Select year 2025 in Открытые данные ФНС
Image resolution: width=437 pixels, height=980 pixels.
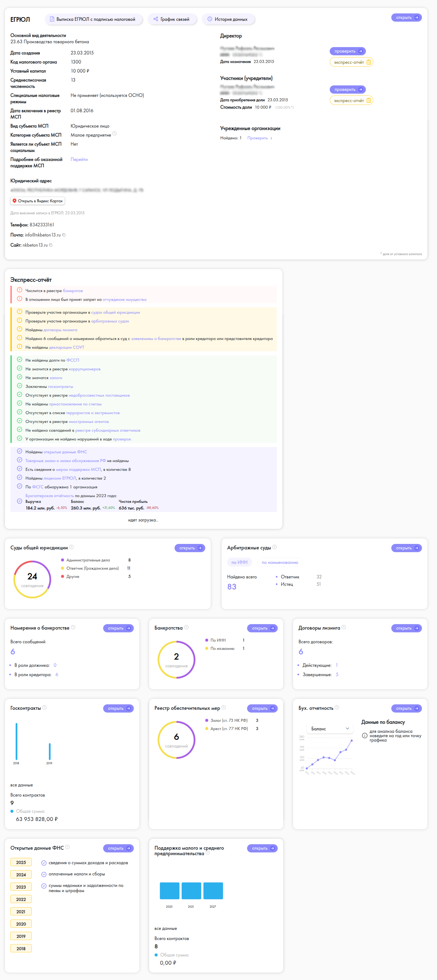pos(21,863)
